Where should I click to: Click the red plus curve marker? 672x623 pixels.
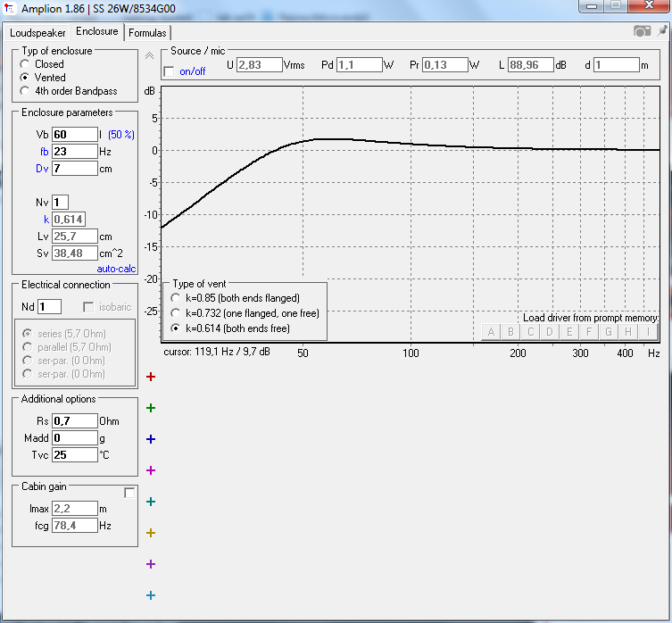(151, 377)
